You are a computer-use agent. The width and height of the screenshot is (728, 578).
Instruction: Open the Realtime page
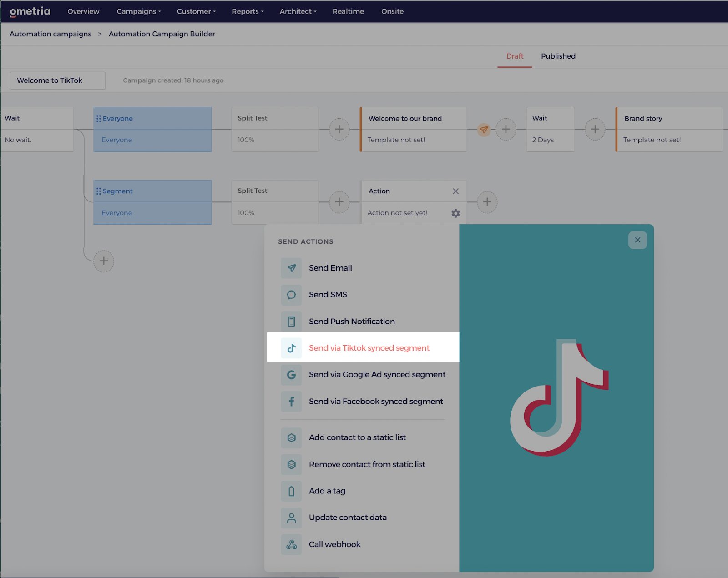click(348, 11)
